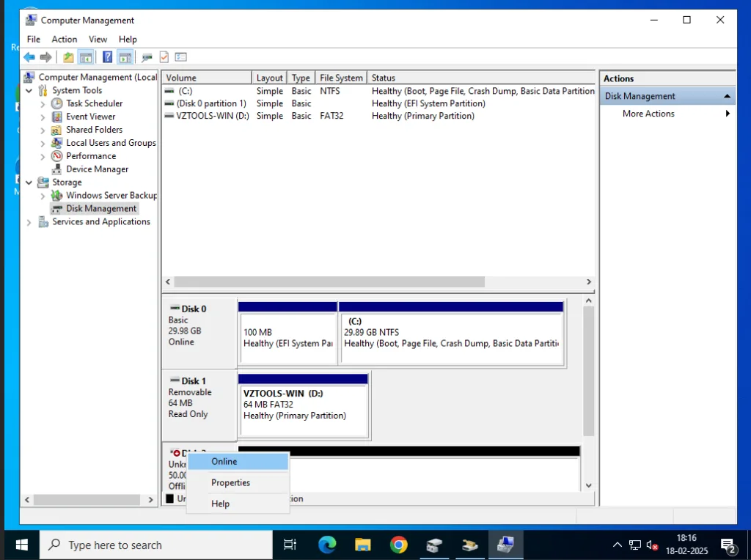Collapse the Storage node
This screenshot has width=751, height=560.
click(29, 183)
